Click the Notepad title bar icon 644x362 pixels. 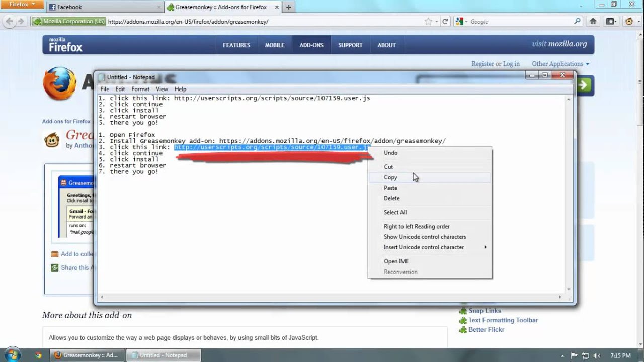tap(101, 77)
